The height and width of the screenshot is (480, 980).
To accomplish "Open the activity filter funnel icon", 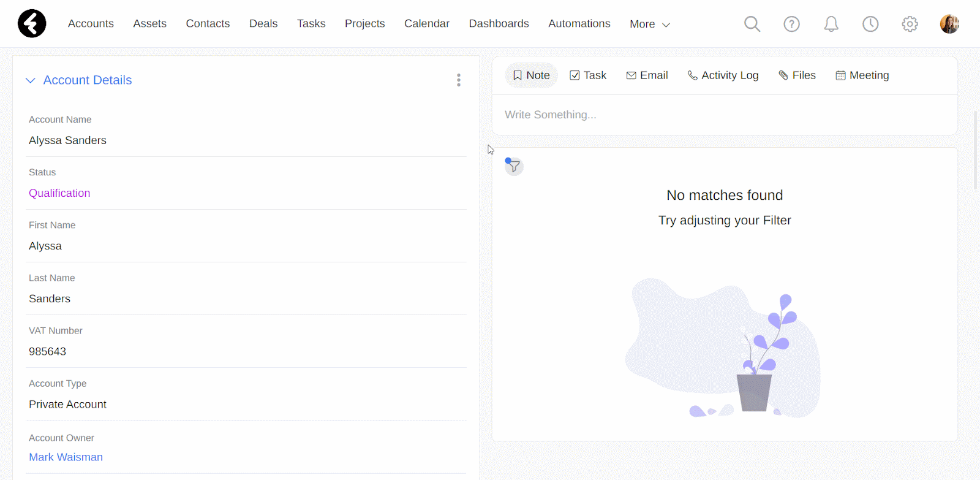I will pos(514,166).
